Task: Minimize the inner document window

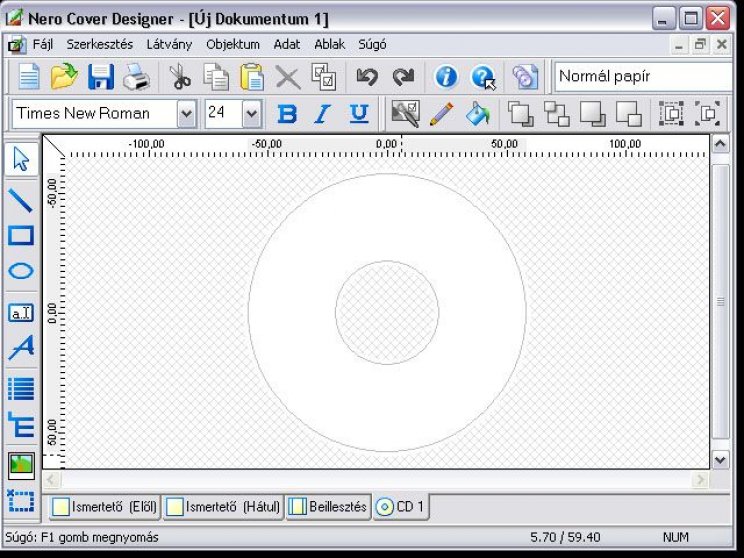Action: pyautogui.click(x=679, y=45)
